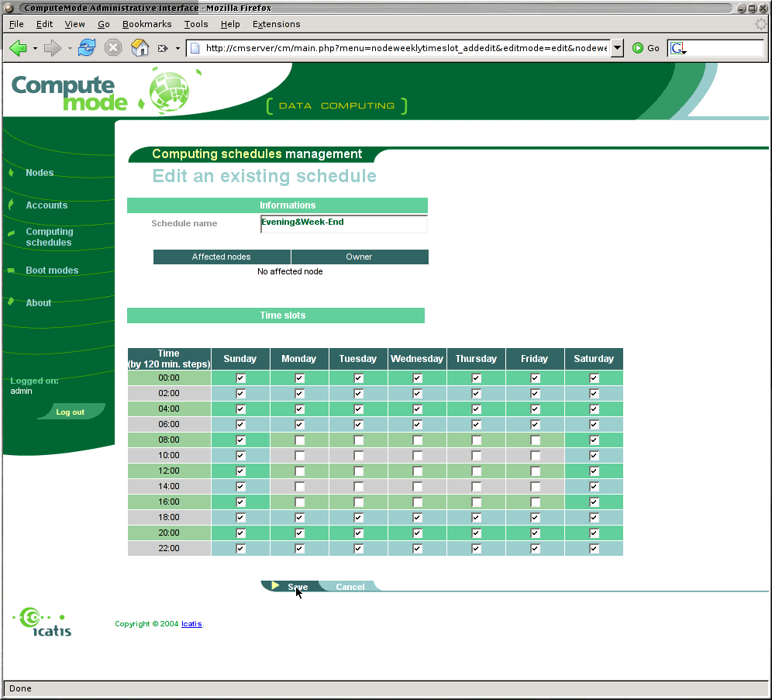This screenshot has height=700, width=772.
Task: Click the Wednesday column header
Action: pos(417,359)
